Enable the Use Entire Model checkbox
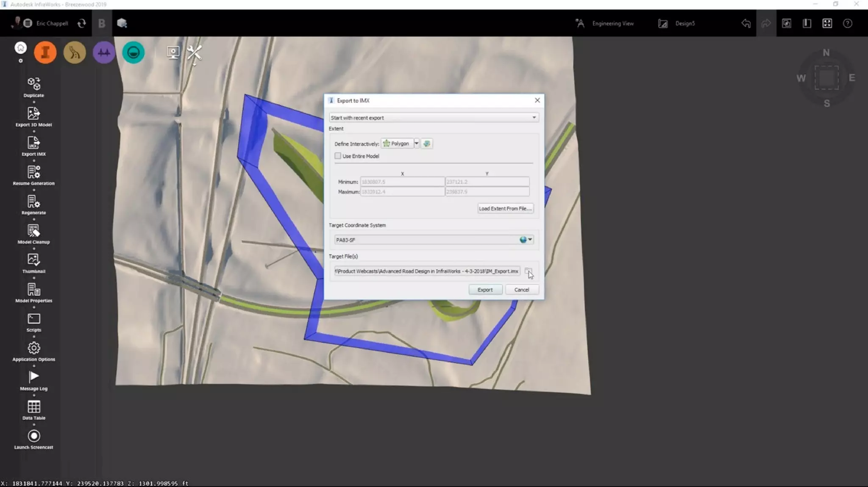 [338, 156]
